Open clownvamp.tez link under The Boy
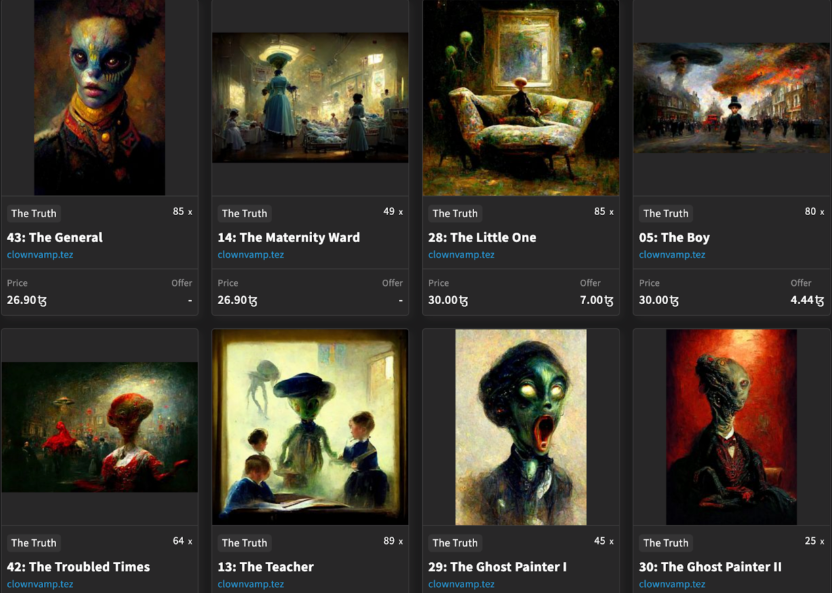Screen dimensions: 832x595 coord(672,254)
